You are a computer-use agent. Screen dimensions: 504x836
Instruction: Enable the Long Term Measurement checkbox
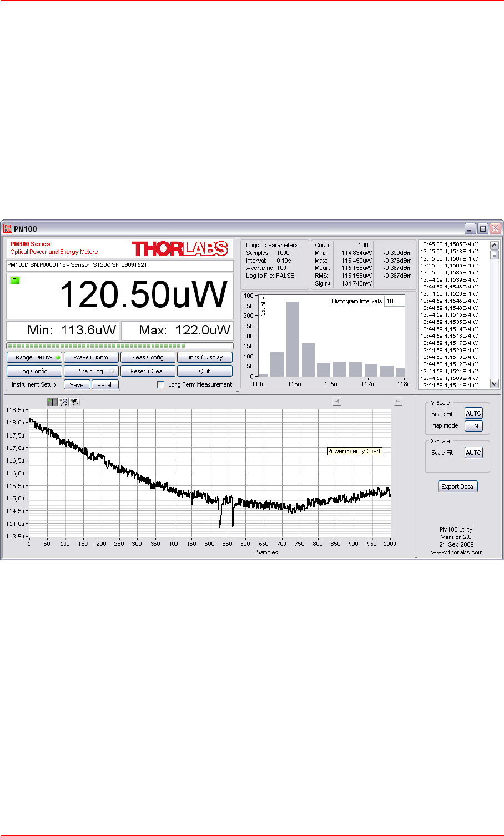161,384
